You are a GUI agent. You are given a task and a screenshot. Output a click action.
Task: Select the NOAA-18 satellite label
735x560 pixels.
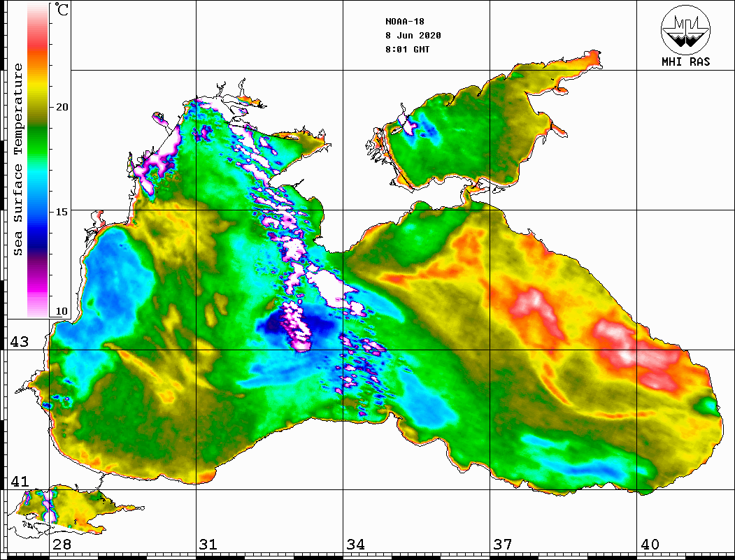pyautogui.click(x=404, y=22)
